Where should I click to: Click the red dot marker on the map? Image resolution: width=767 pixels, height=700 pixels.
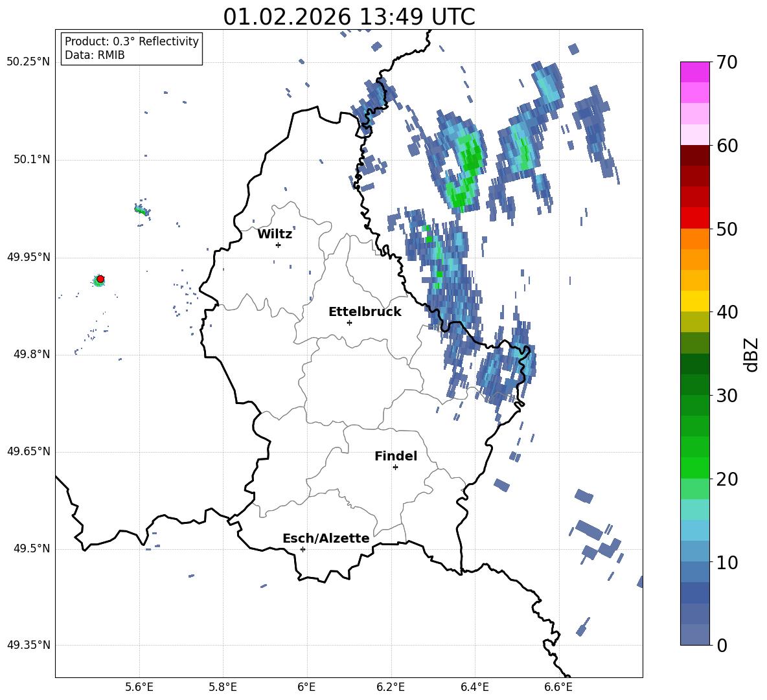100,278
